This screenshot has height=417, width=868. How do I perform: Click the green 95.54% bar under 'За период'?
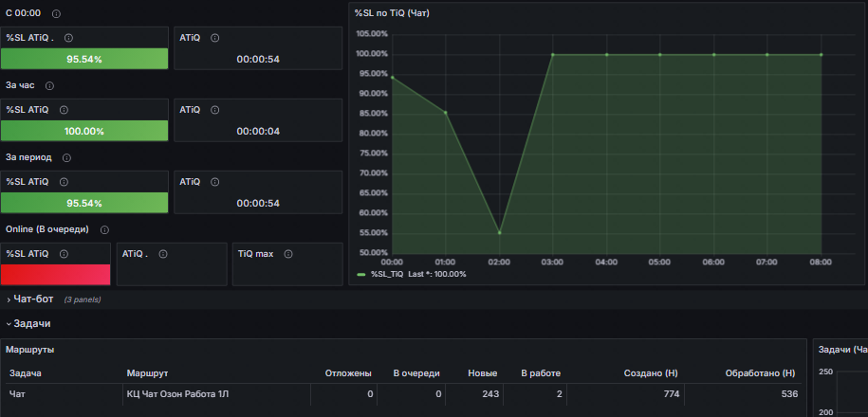(x=84, y=203)
